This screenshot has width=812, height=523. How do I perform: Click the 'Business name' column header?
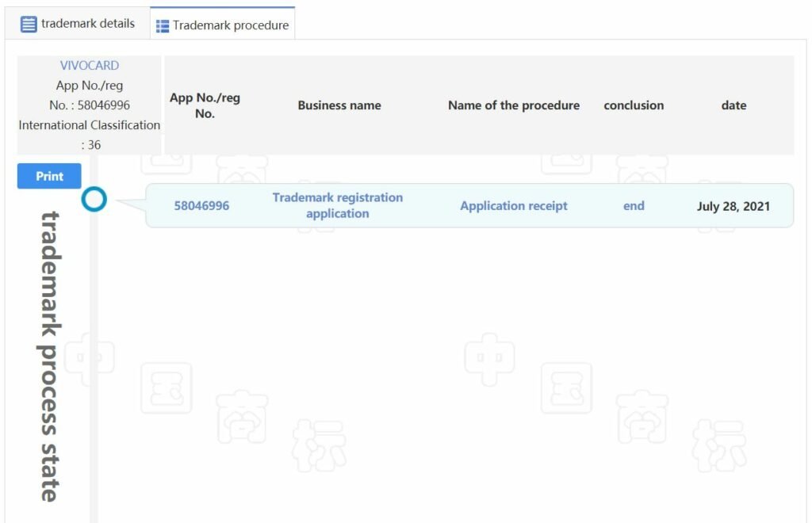(x=339, y=105)
